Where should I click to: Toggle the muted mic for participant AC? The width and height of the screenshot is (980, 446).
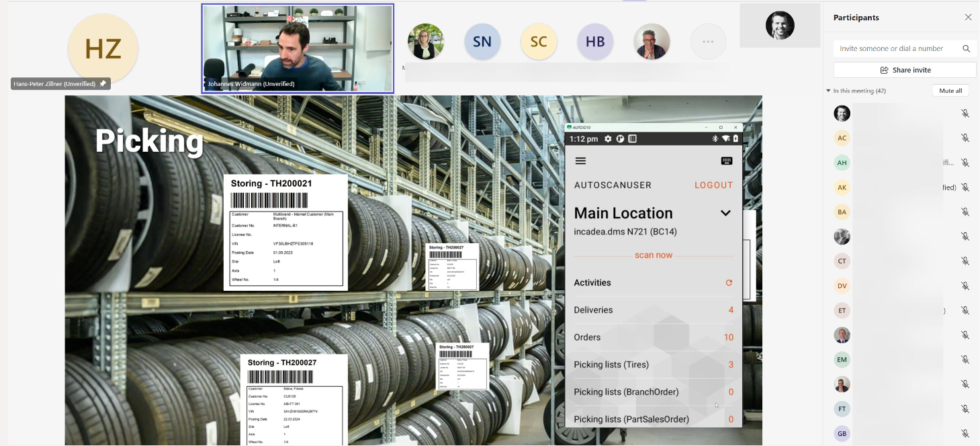[965, 138]
